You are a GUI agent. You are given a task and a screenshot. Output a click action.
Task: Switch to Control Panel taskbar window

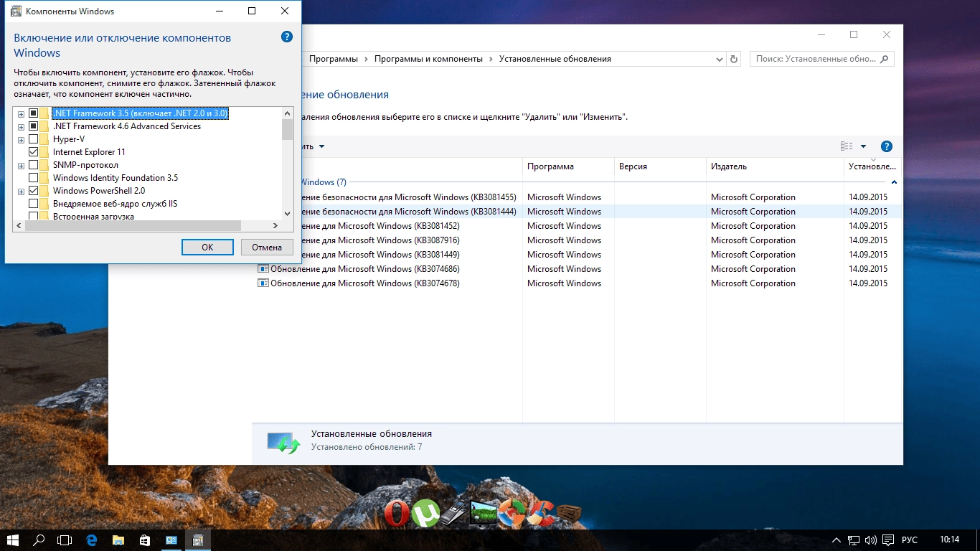click(171, 540)
